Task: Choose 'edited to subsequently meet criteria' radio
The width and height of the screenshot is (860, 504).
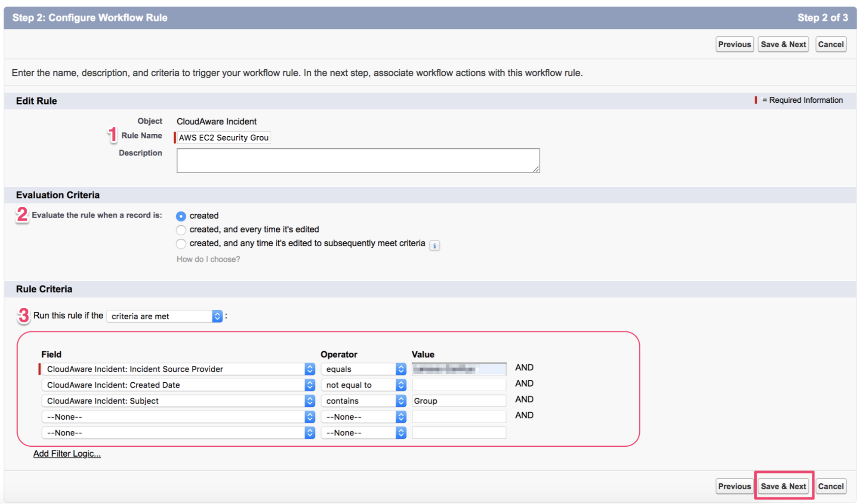Action: [181, 244]
